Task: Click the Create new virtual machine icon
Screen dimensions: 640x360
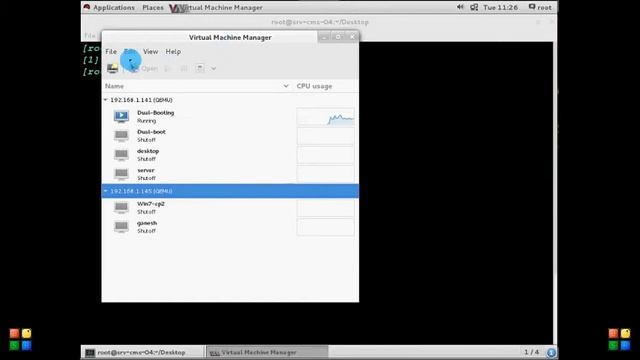Action: click(112, 68)
